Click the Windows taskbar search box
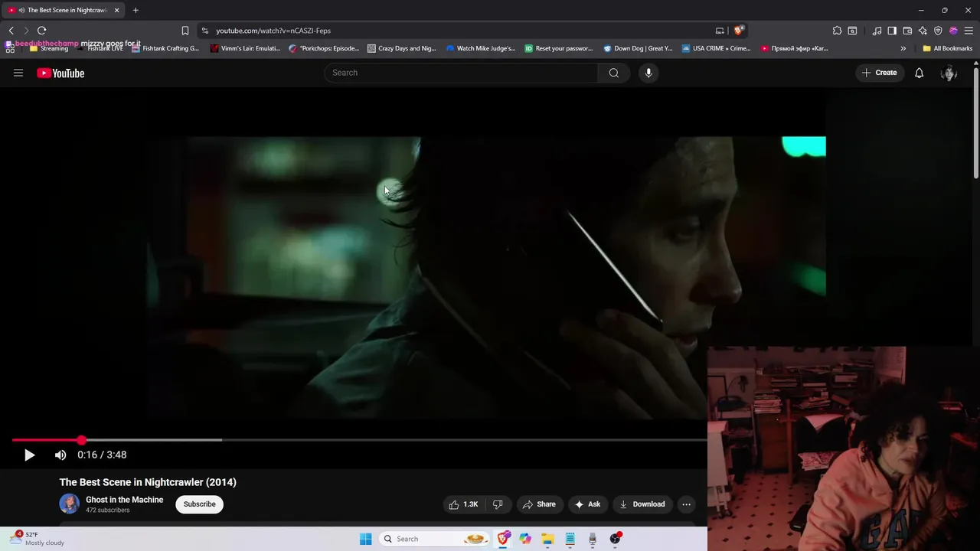The height and width of the screenshot is (551, 980). [x=435, y=539]
